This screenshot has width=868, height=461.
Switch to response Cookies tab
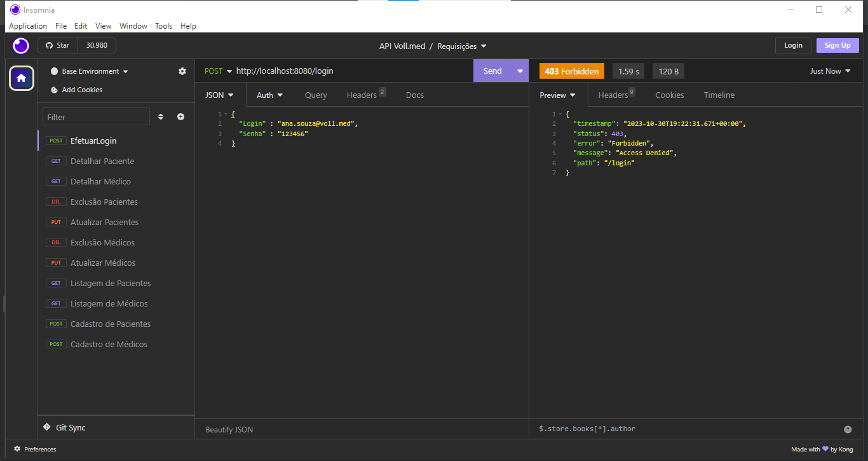point(670,95)
